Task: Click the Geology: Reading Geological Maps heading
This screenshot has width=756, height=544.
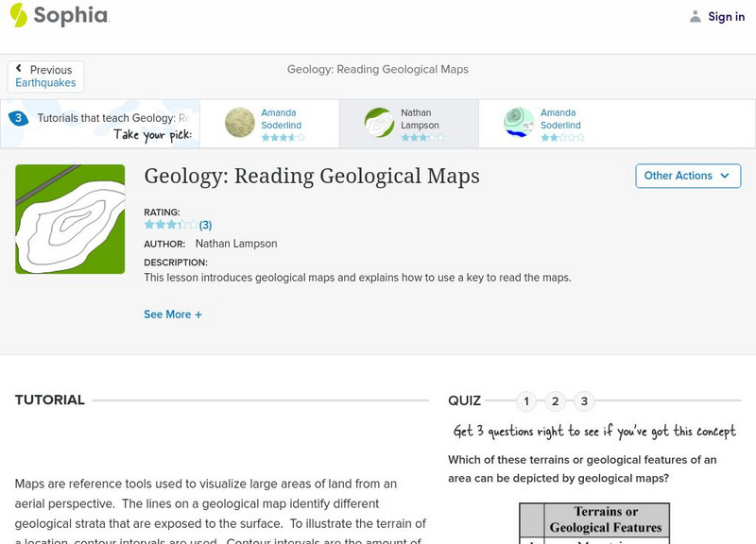Action: (x=312, y=177)
